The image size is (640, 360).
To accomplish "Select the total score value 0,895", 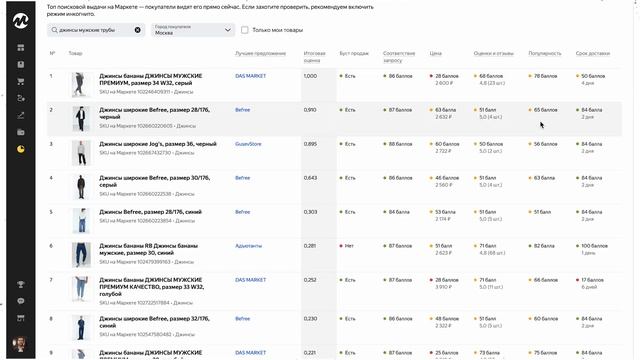I will coord(310,144).
